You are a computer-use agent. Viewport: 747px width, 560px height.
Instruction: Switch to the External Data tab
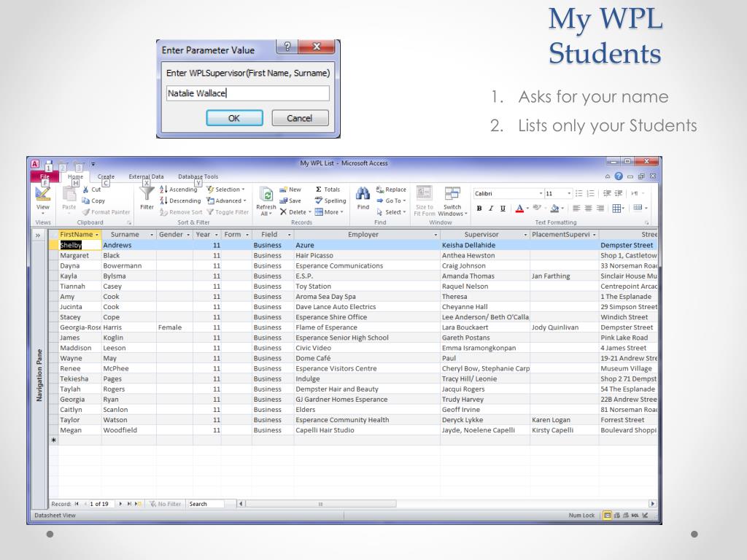(x=146, y=176)
